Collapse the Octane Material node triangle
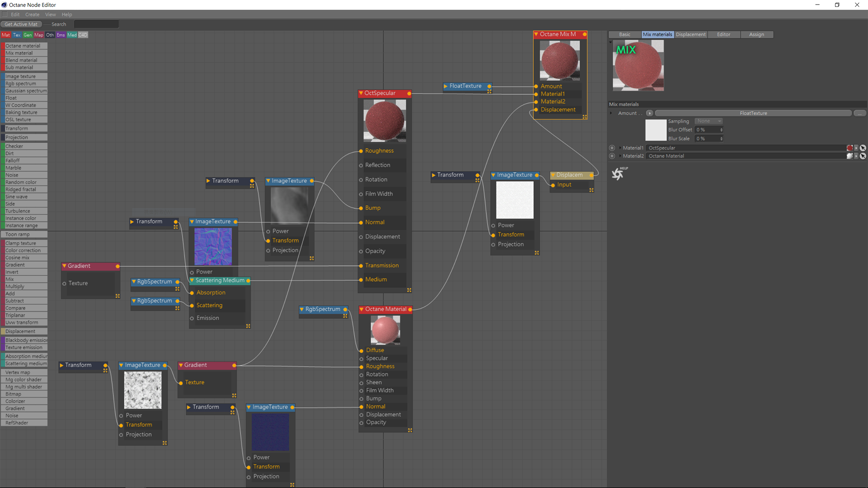The width and height of the screenshot is (868, 488). click(362, 309)
